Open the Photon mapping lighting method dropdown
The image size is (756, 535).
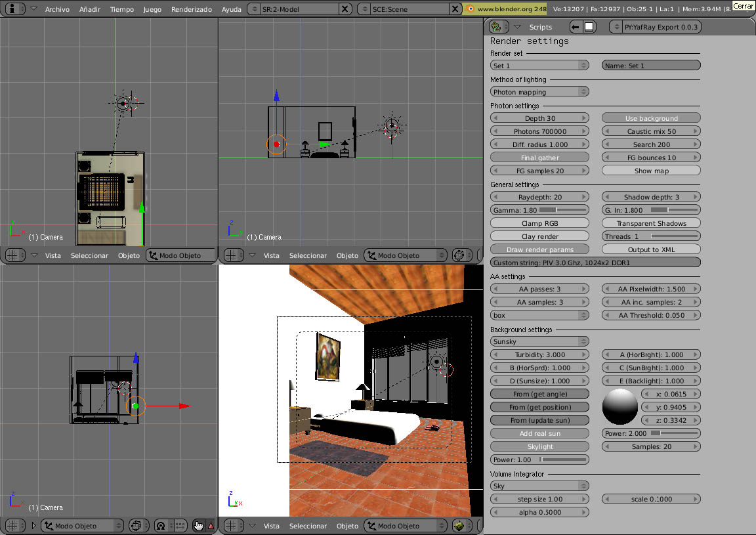pos(539,92)
